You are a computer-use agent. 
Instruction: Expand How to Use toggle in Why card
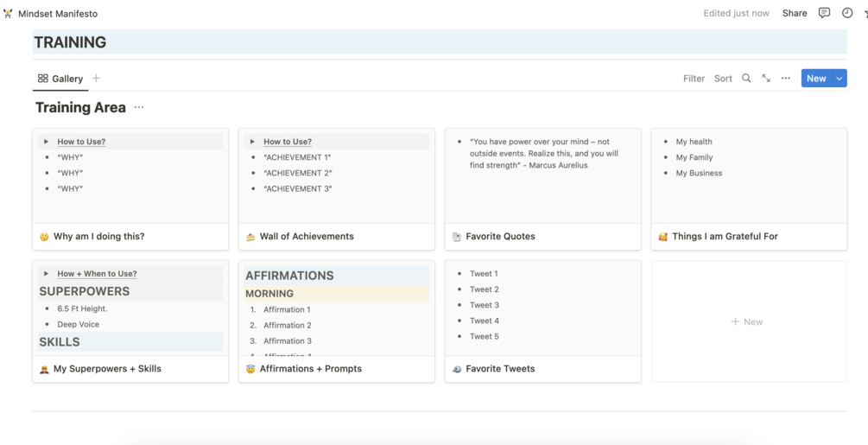(46, 142)
